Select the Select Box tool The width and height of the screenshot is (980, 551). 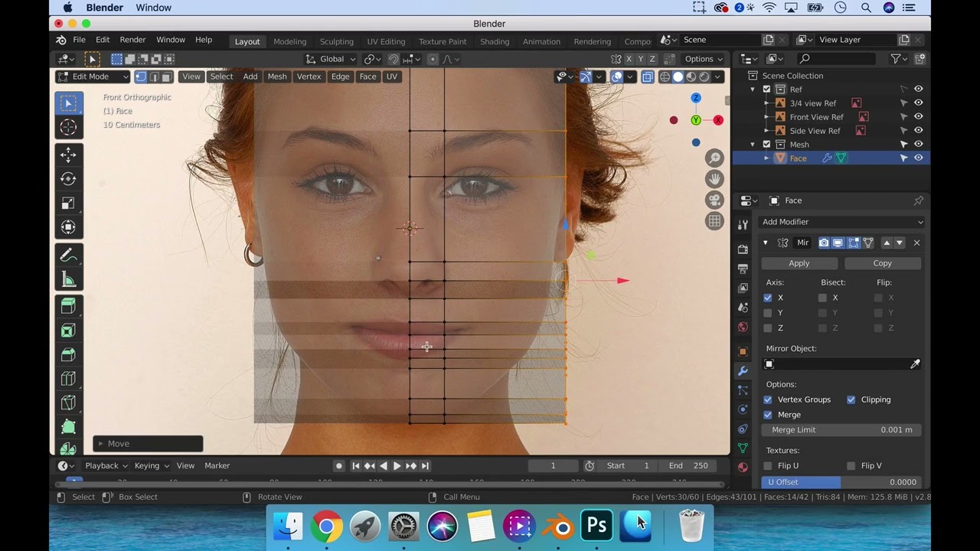[x=68, y=103]
